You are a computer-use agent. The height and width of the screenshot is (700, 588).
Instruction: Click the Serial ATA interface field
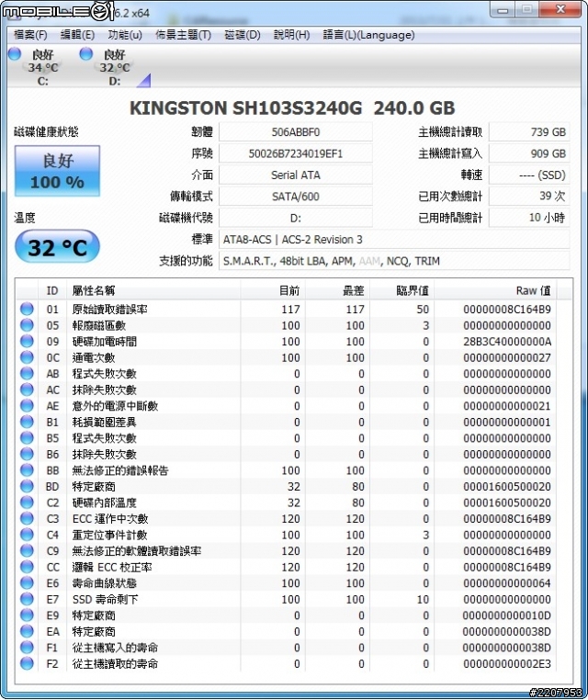tap(296, 175)
